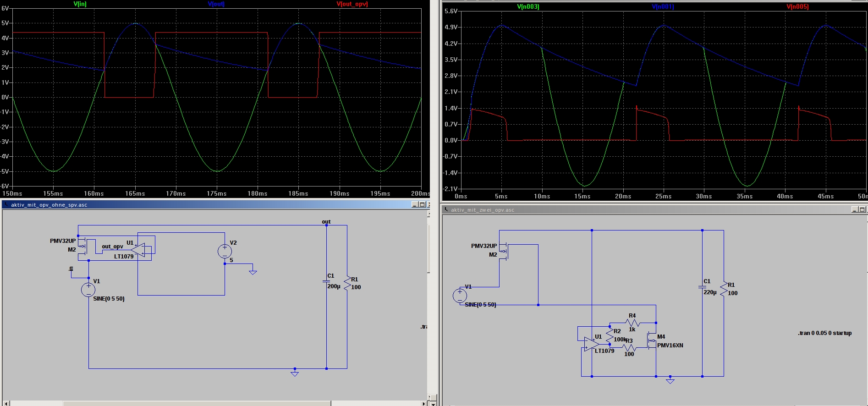Click the '45ms' time label on right plot
Image resolution: width=868 pixels, height=406 pixels.
click(825, 197)
